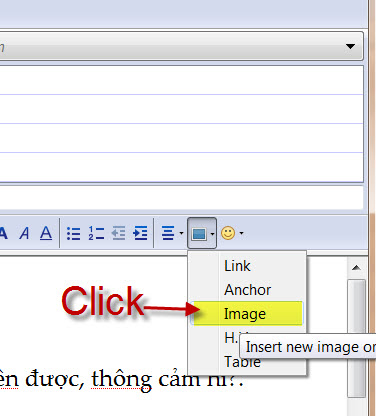Choose Link from the insert menu
The height and width of the screenshot is (416, 376).
[x=246, y=266]
